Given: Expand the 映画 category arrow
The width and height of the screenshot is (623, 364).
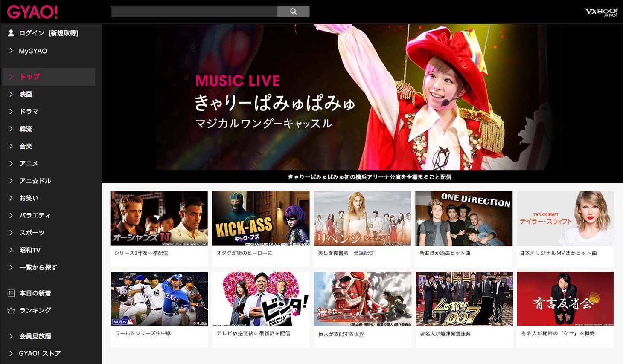Looking at the screenshot, I should [11, 94].
